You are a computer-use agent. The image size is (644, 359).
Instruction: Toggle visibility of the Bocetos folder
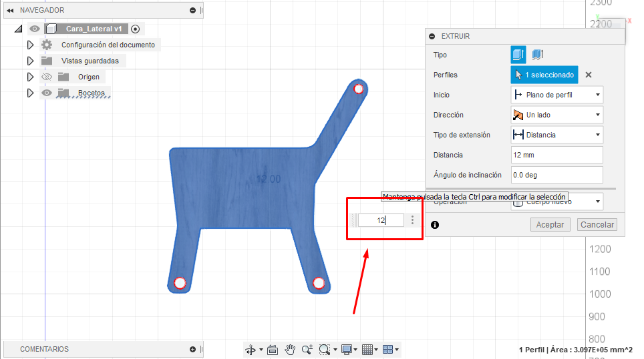tap(47, 93)
